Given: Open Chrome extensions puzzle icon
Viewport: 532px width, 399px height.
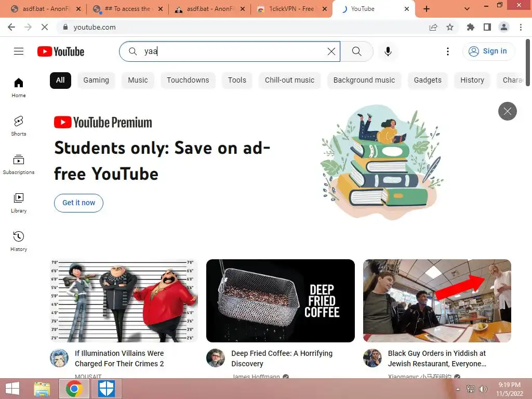Looking at the screenshot, I should point(470,27).
